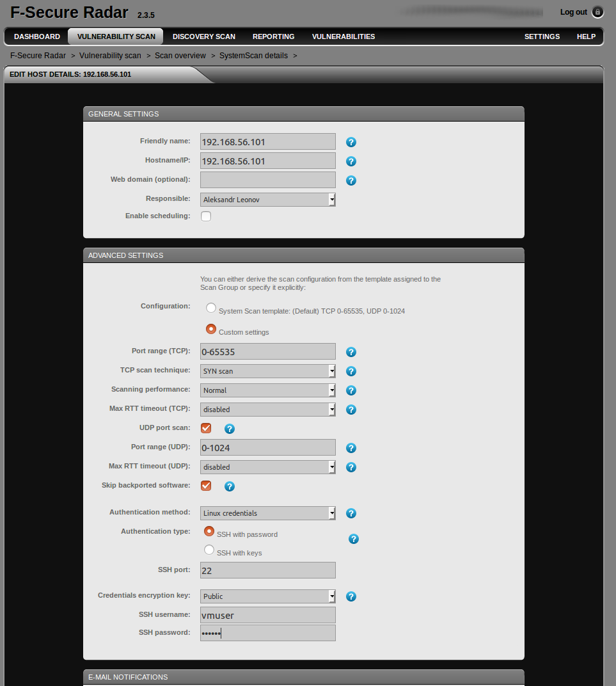The height and width of the screenshot is (686, 616).
Task: Go to the Dashboard tab
Action: [37, 36]
